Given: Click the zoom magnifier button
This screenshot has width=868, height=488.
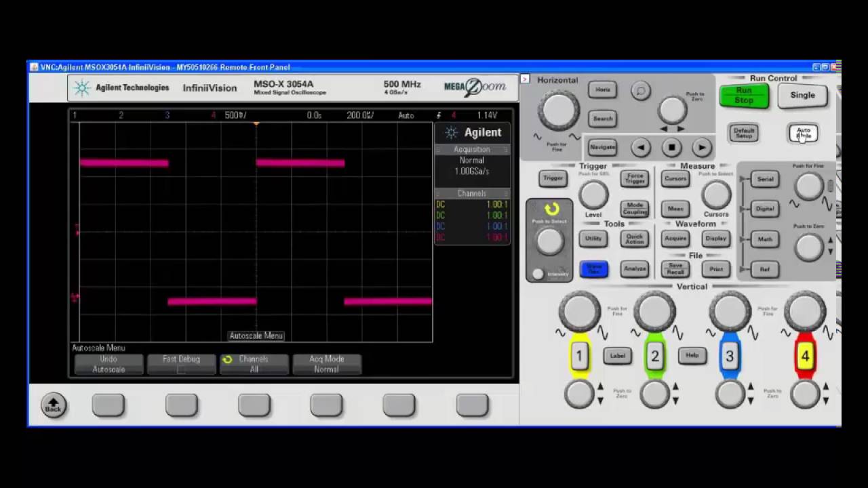Looking at the screenshot, I should pos(640,90).
